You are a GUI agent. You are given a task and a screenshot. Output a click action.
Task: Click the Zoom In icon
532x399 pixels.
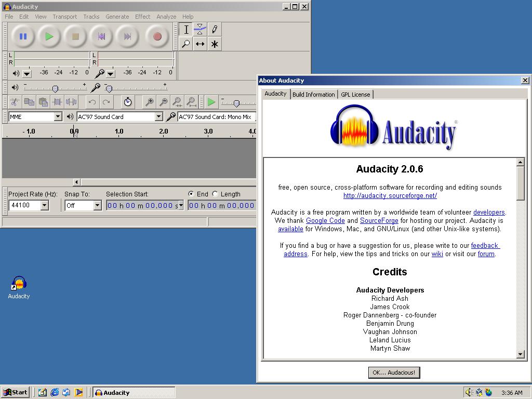(x=149, y=102)
